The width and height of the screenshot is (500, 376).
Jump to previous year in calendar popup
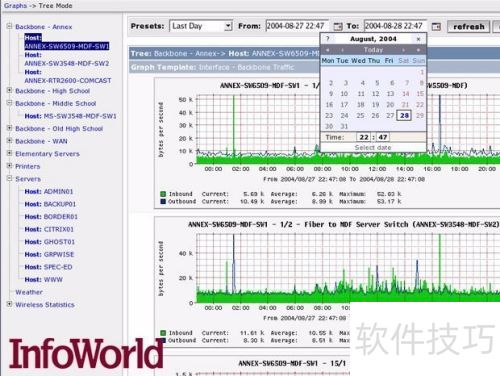[x=328, y=50]
